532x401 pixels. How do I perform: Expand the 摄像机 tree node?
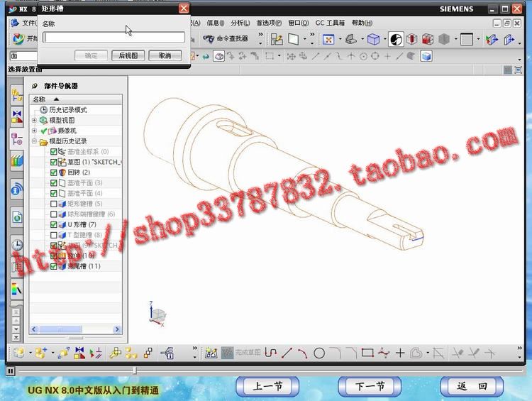[x=34, y=131]
